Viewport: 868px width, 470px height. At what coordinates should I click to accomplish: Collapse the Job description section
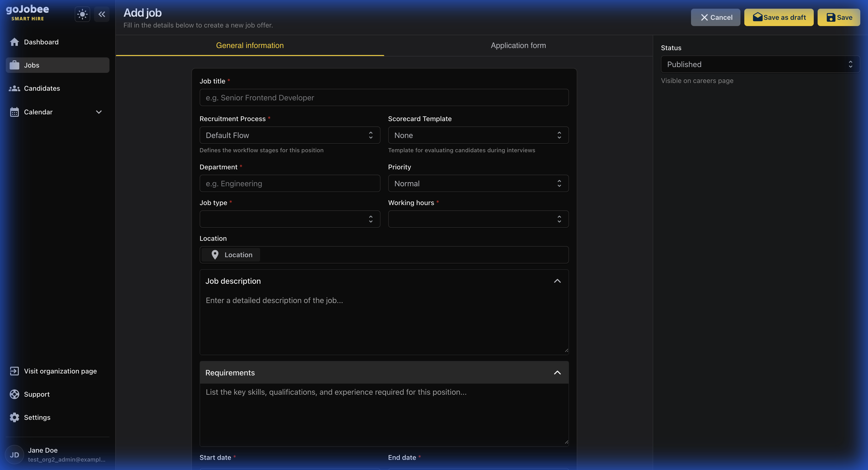click(557, 281)
